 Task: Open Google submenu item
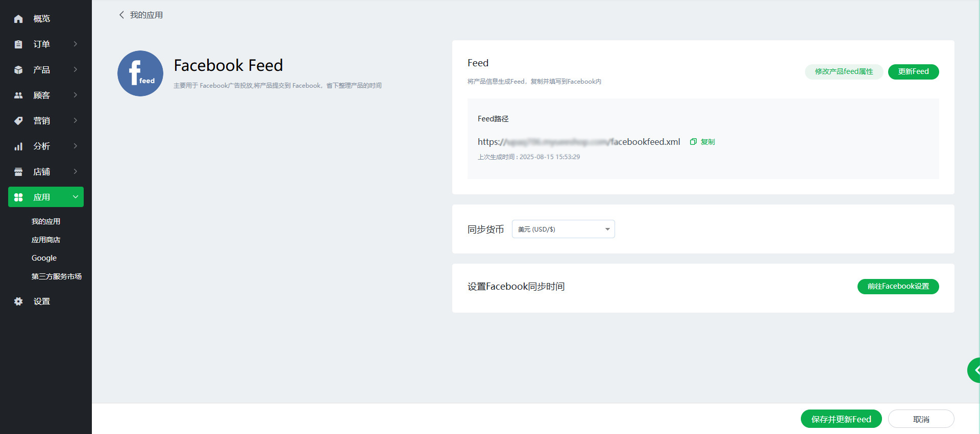(44, 258)
